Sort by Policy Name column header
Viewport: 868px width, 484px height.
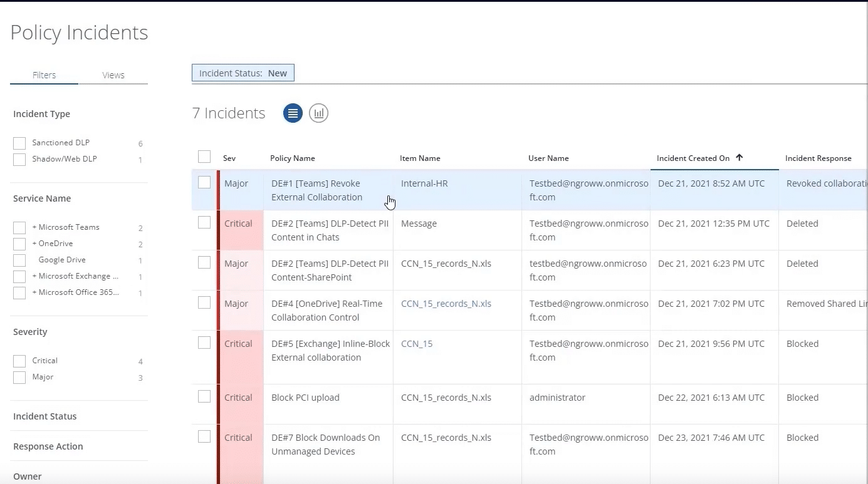293,158
